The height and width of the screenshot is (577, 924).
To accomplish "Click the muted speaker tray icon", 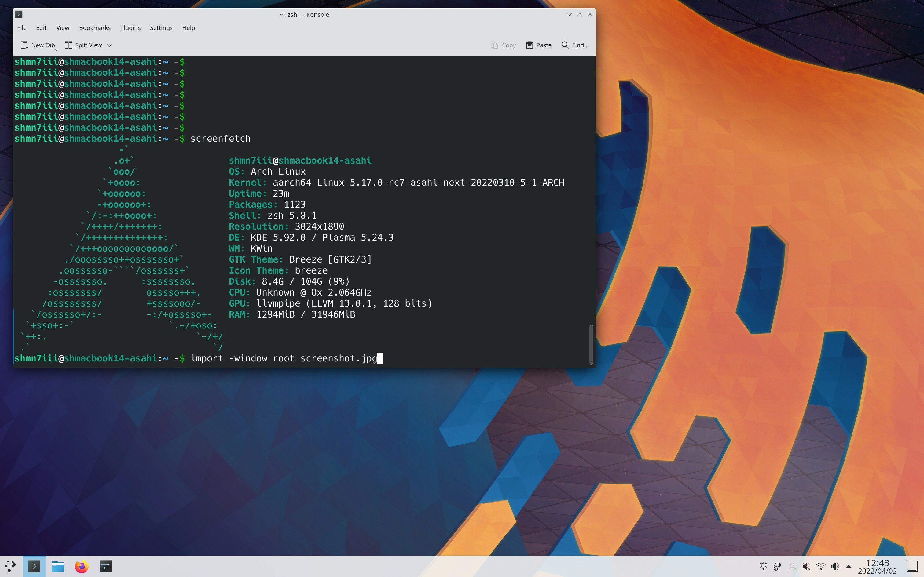I will [x=806, y=566].
